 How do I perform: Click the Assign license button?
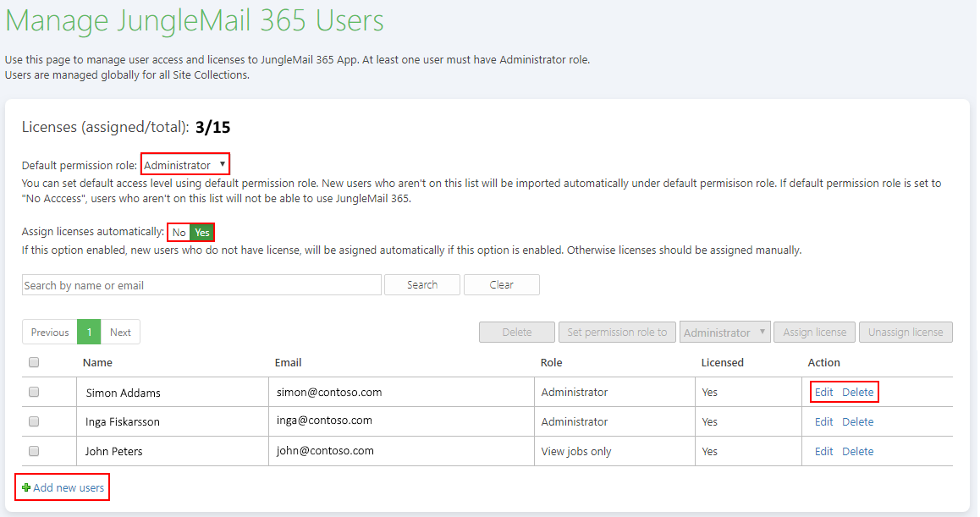pyautogui.click(x=814, y=332)
